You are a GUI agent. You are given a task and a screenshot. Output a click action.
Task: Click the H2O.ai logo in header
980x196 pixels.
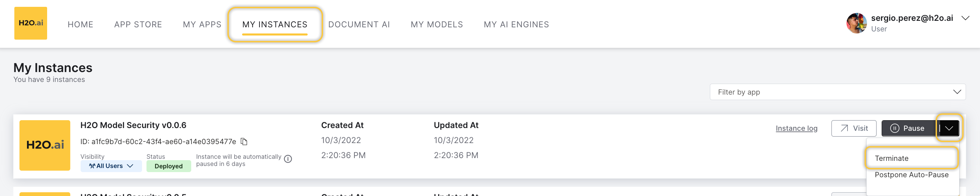coord(30,23)
